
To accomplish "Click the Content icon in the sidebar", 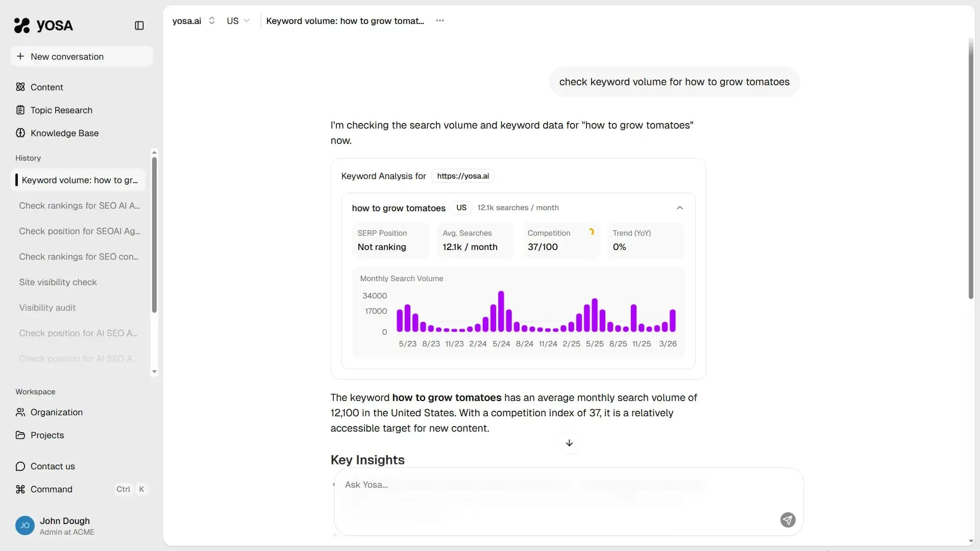I will 20,87.
